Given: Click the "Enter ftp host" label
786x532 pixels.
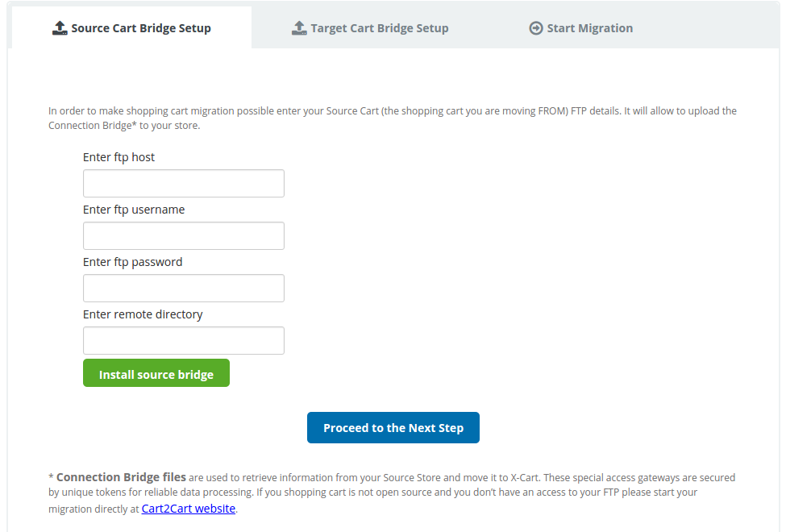Looking at the screenshot, I should tap(119, 157).
